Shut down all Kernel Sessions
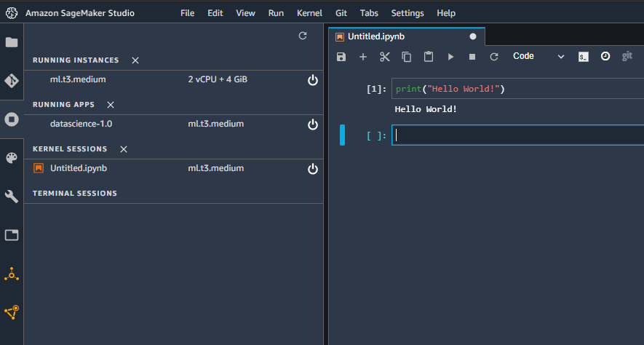The height and width of the screenshot is (345, 644). 124,149
